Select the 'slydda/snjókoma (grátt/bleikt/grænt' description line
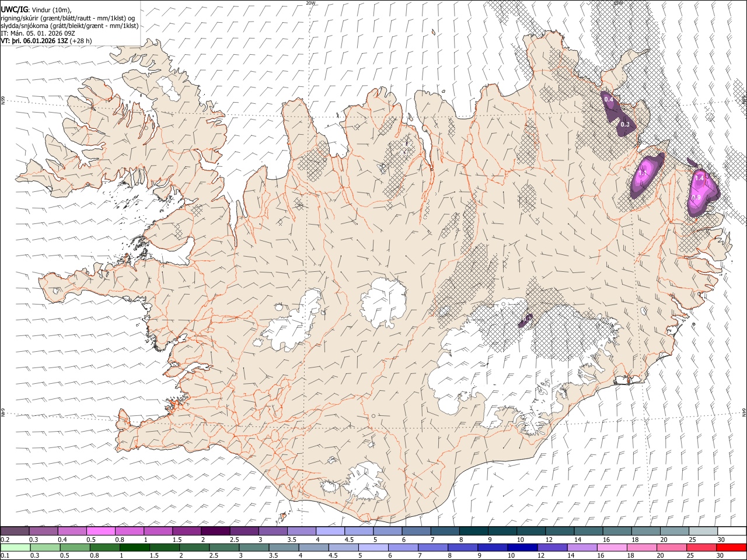Screen dimensions: 747x560 point(69,26)
